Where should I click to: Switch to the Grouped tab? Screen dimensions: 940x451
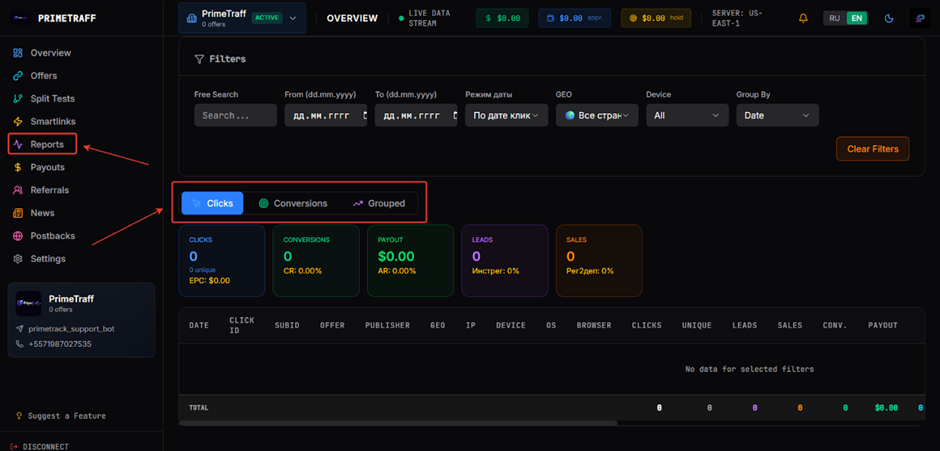379,203
